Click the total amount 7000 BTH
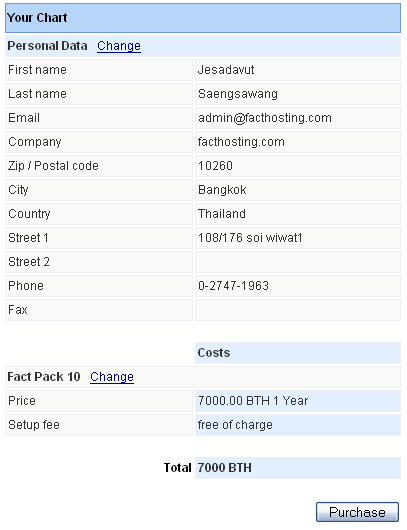This screenshot has height=530, width=407. click(x=224, y=468)
